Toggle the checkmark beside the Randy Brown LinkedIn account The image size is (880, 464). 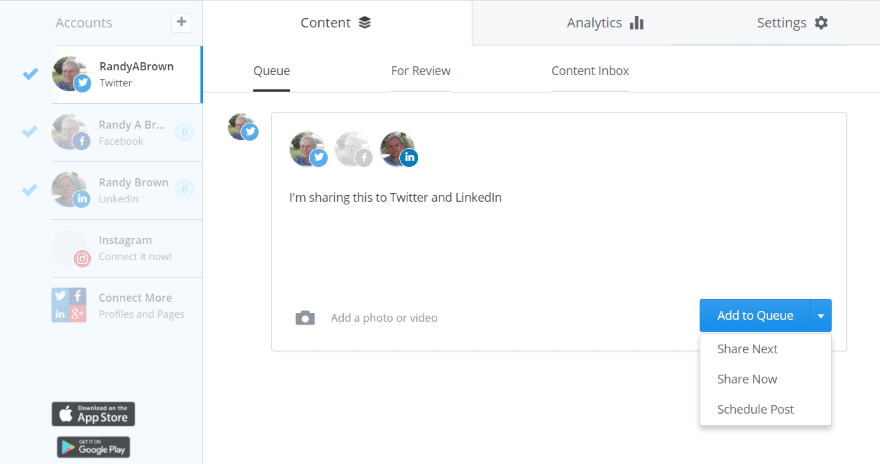[30, 190]
